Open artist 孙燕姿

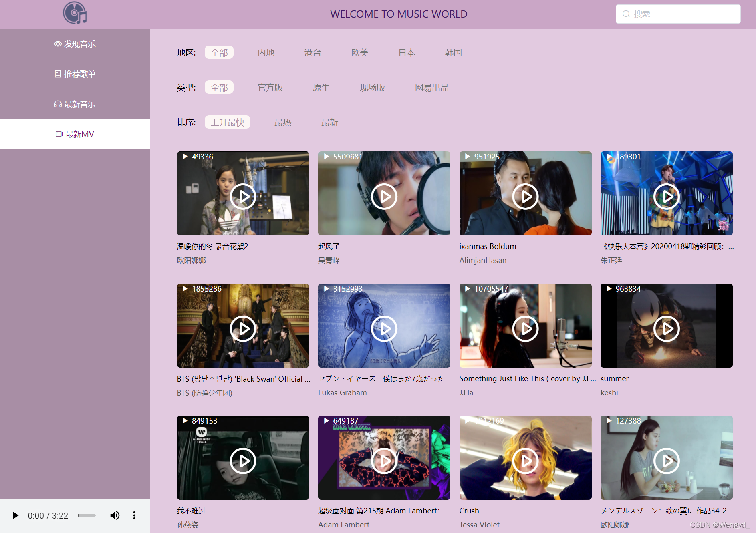pos(188,525)
